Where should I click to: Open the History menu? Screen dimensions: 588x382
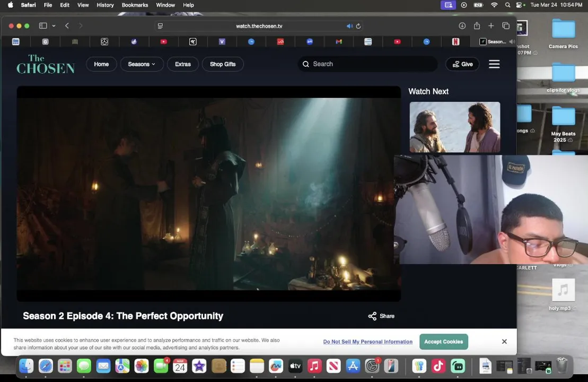[105, 5]
